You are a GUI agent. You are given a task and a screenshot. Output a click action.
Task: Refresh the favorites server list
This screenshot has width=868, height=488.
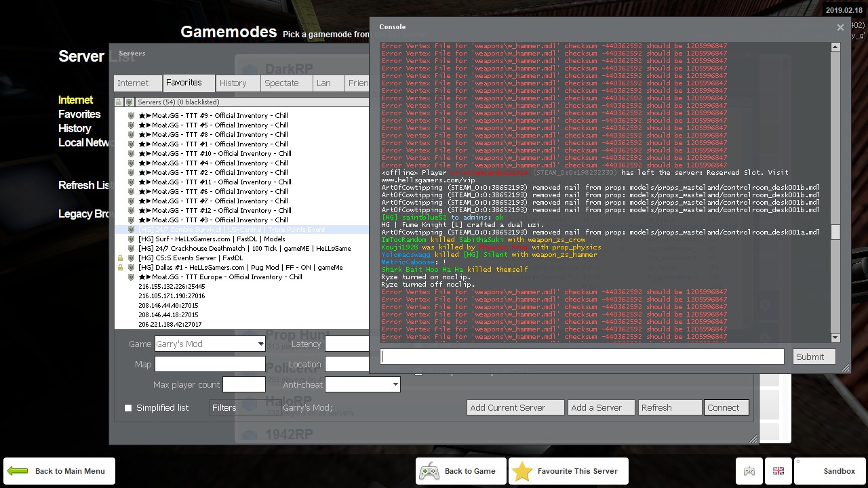coord(670,407)
